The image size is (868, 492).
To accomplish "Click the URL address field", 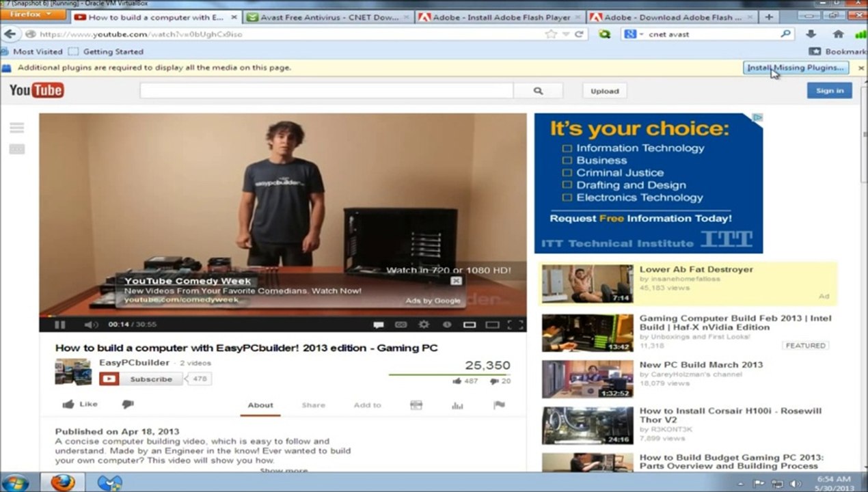I will (284, 34).
